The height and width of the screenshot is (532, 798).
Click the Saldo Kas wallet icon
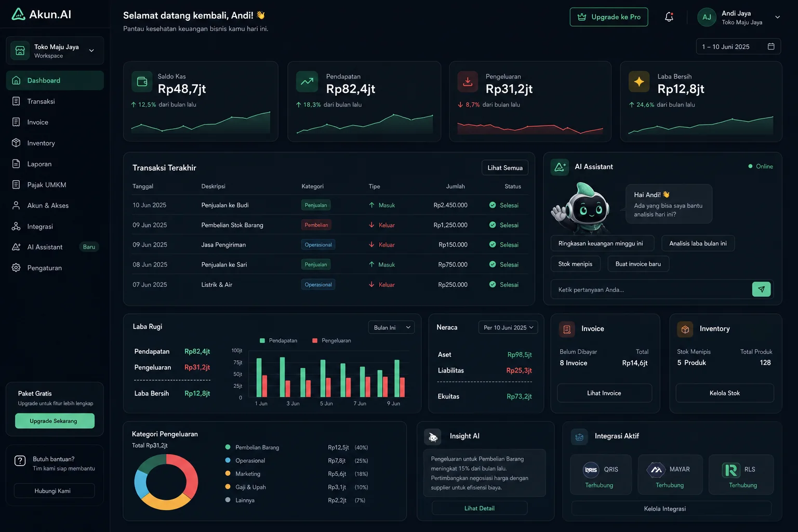[142, 82]
